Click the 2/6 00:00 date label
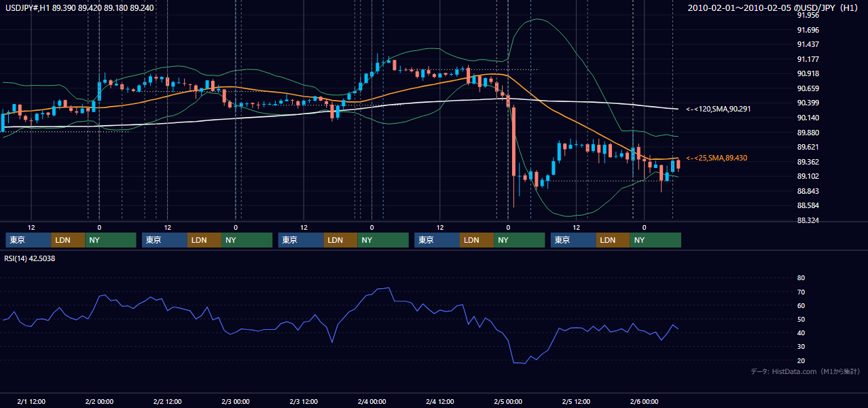868x408 pixels. tap(645, 401)
